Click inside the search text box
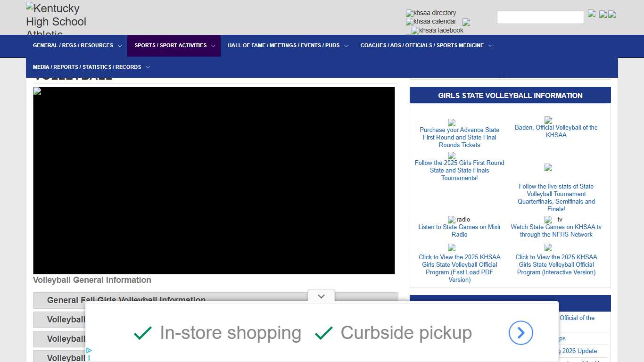 tap(540, 17)
